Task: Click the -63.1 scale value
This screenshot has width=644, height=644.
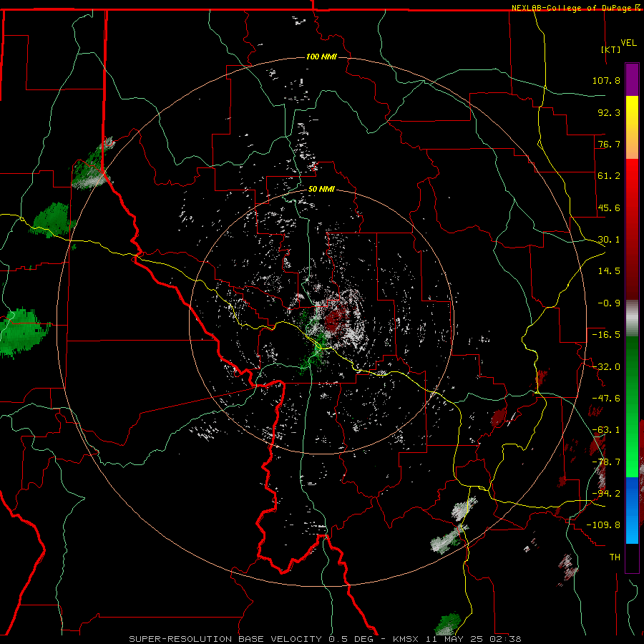Action: [606, 430]
